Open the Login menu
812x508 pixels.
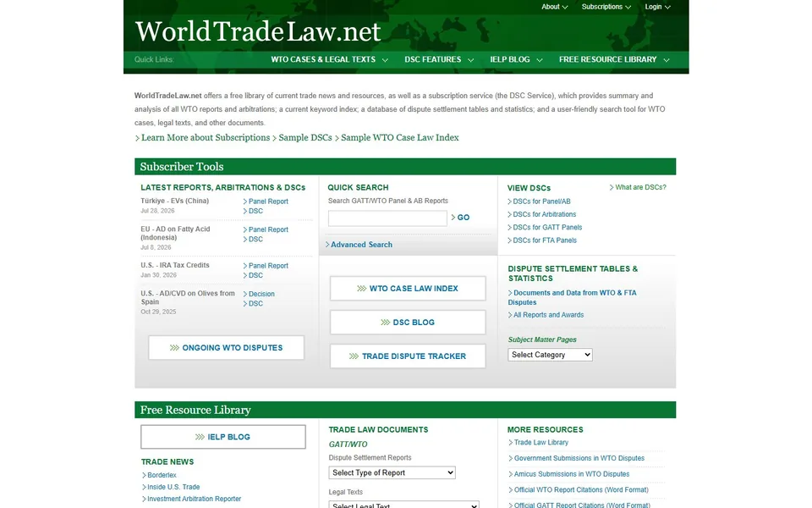point(657,7)
